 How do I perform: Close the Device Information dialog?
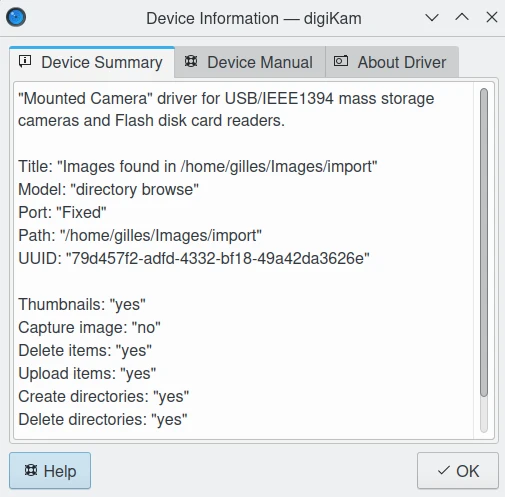[x=492, y=17]
